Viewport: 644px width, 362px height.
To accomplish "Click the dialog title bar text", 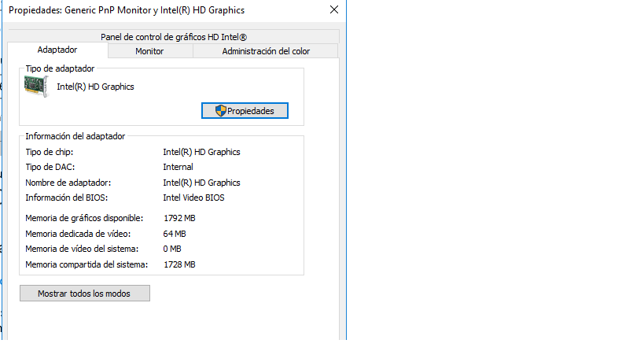I will pos(127,10).
